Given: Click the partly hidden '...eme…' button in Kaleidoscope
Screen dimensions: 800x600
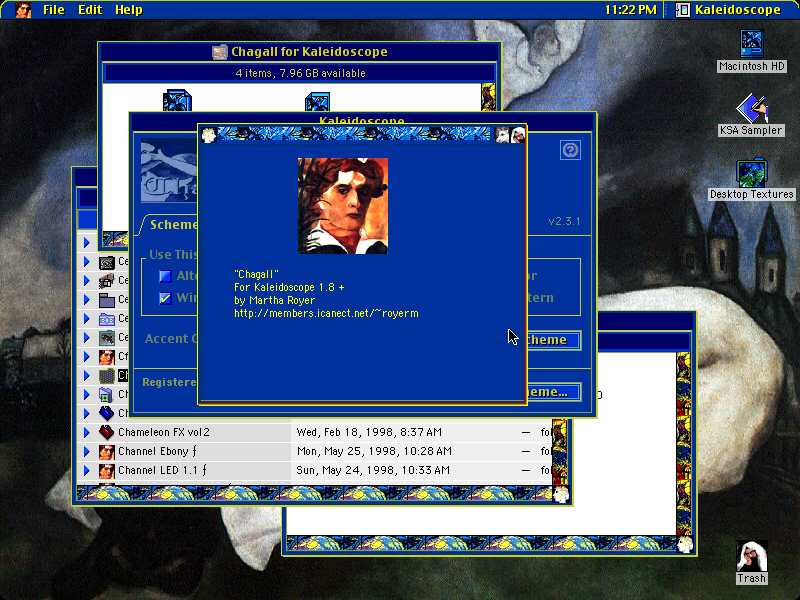Looking at the screenshot, I should click(554, 392).
